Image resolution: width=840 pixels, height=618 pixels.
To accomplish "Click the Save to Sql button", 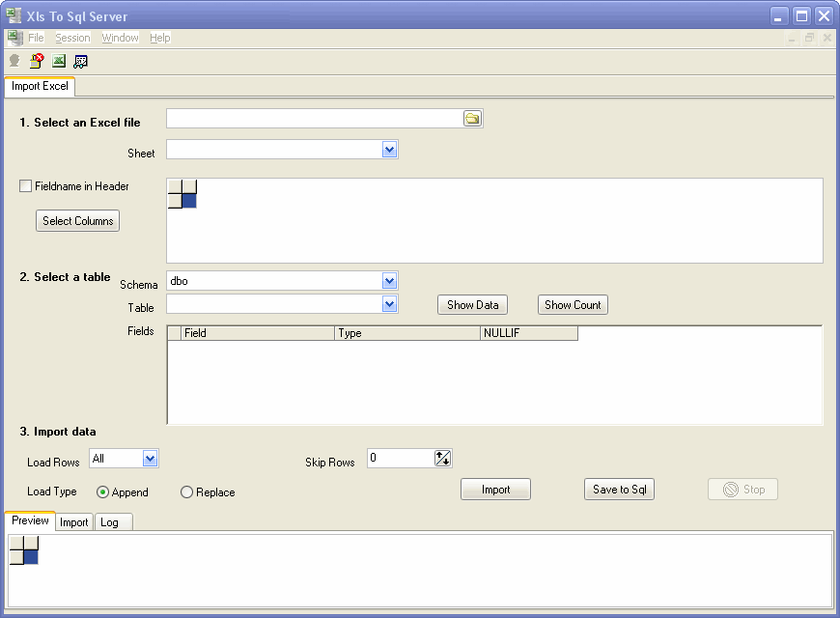I will (619, 490).
